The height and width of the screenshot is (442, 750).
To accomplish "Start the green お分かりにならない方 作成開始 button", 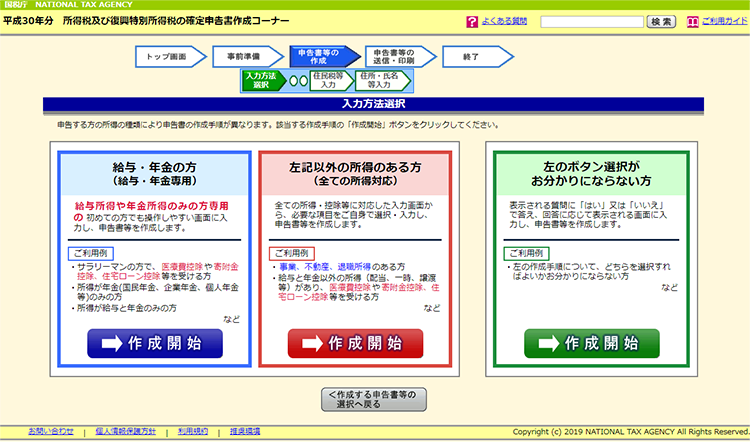I will coord(592,343).
